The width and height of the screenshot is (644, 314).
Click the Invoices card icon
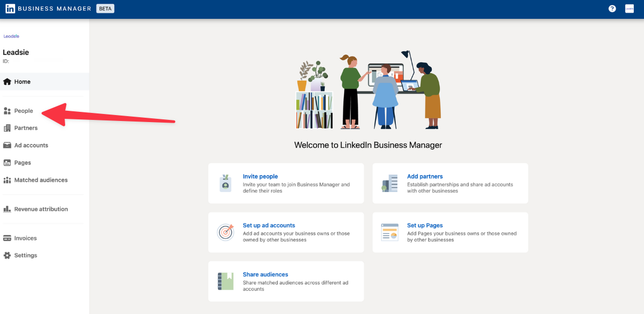click(7, 238)
